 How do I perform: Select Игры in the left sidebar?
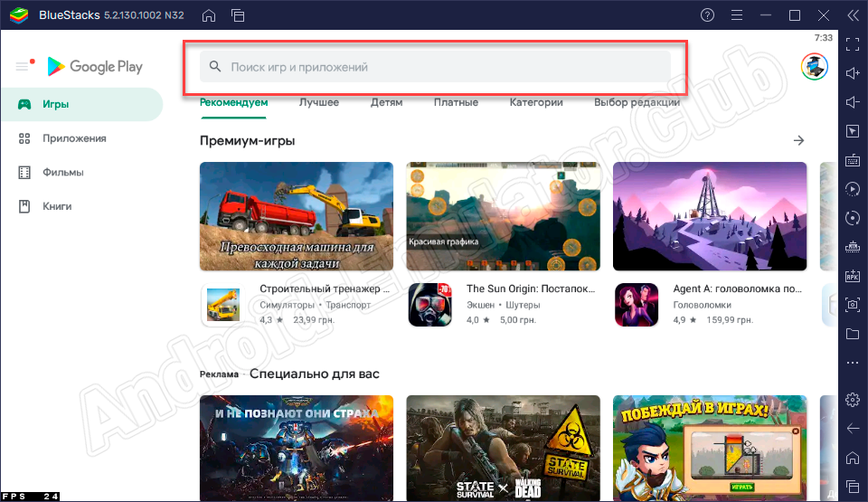pos(56,104)
